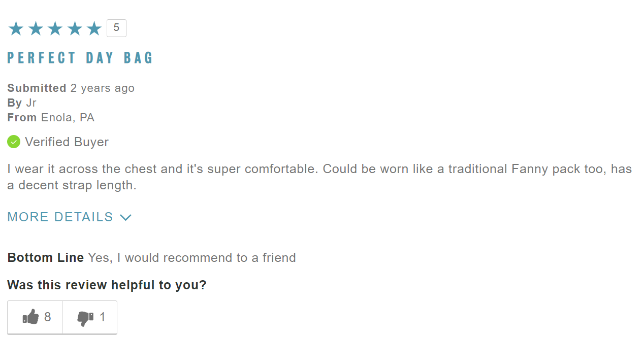Image resolution: width=644 pixels, height=337 pixels.
Task: Click the second rating star
Action: click(36, 28)
